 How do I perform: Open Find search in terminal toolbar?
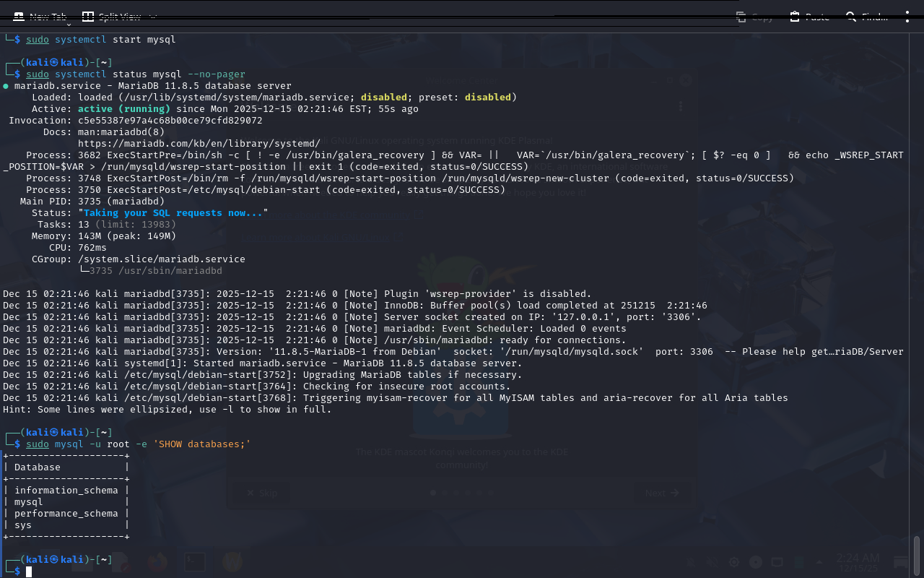pyautogui.click(x=866, y=17)
